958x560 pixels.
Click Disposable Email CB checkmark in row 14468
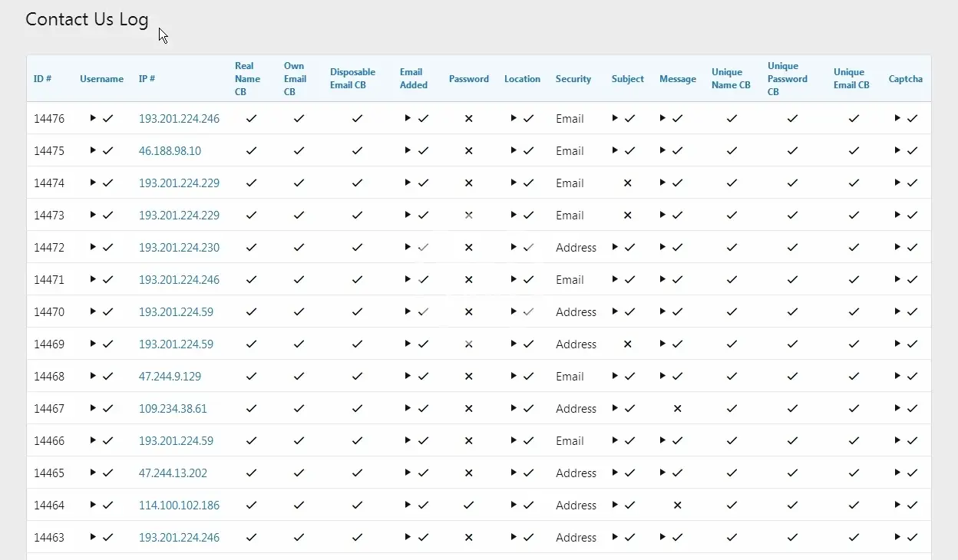[x=357, y=377]
